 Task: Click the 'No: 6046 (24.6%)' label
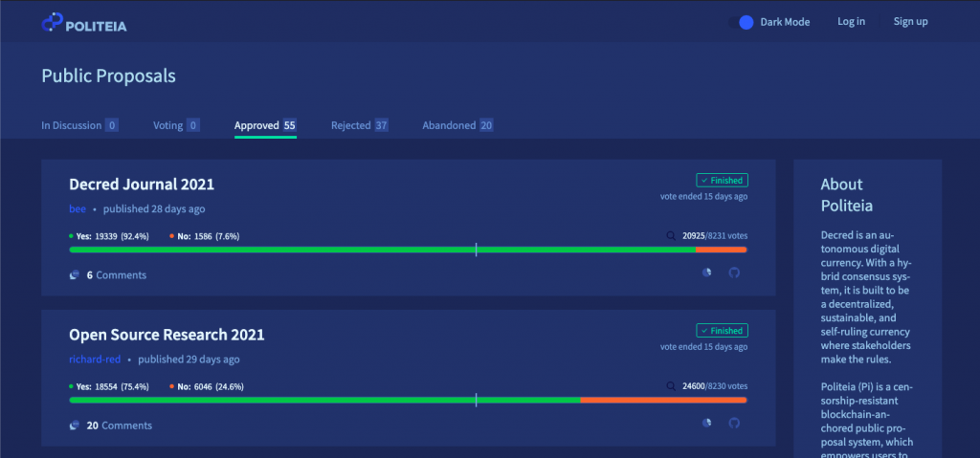pos(207,387)
